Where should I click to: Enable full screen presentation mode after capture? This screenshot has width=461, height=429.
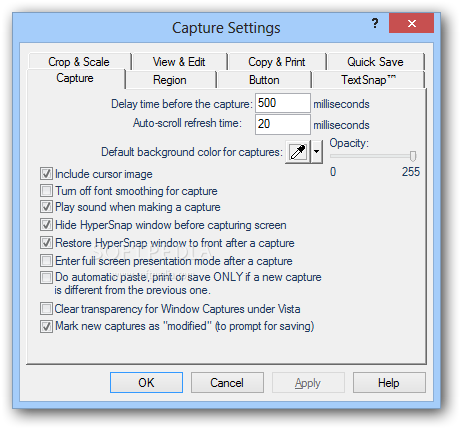point(46,260)
